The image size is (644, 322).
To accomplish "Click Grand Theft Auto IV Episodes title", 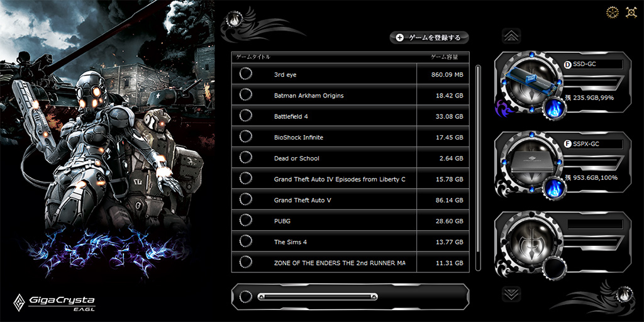I will pos(340,179).
